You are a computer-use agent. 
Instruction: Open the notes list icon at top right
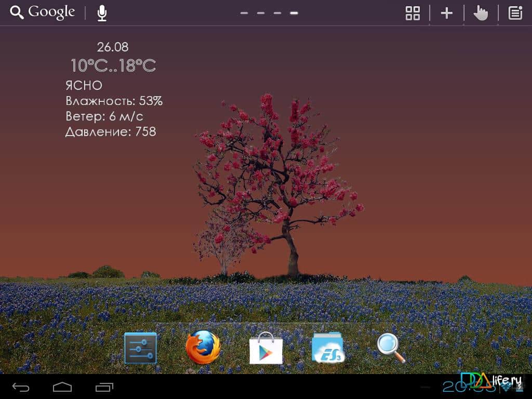[515, 13]
